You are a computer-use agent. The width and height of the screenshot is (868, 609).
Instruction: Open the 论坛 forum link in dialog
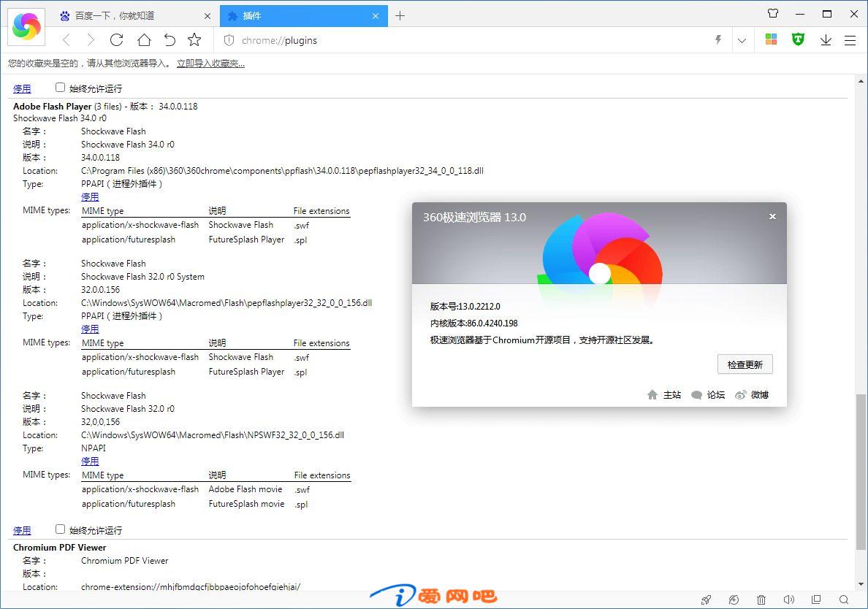click(x=708, y=395)
